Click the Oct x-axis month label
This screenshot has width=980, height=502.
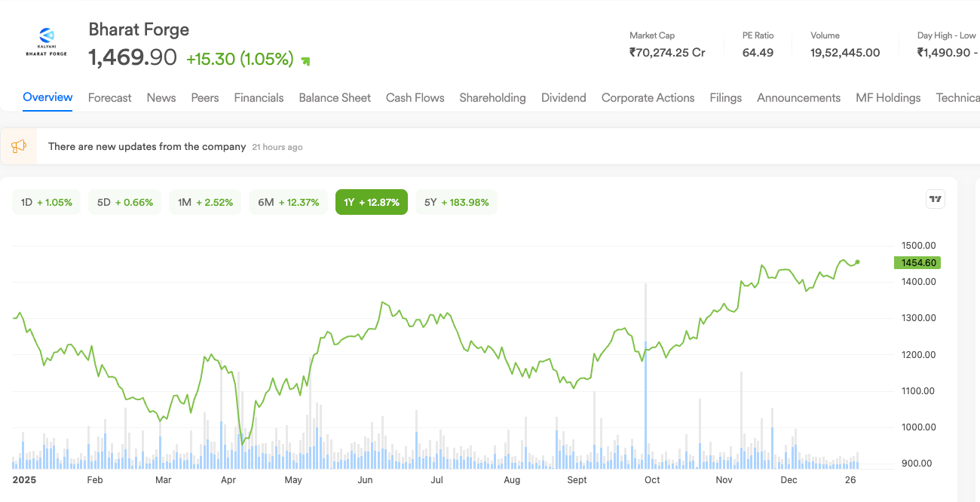[652, 480]
